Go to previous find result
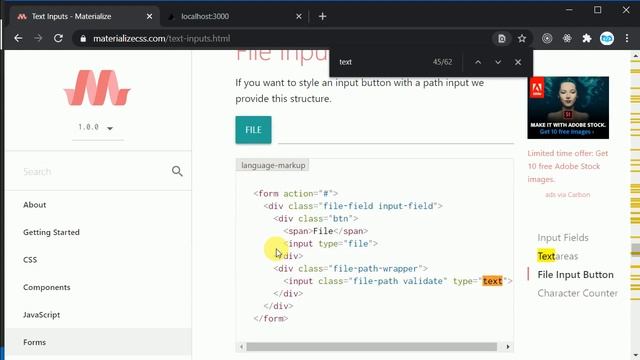 point(478,62)
